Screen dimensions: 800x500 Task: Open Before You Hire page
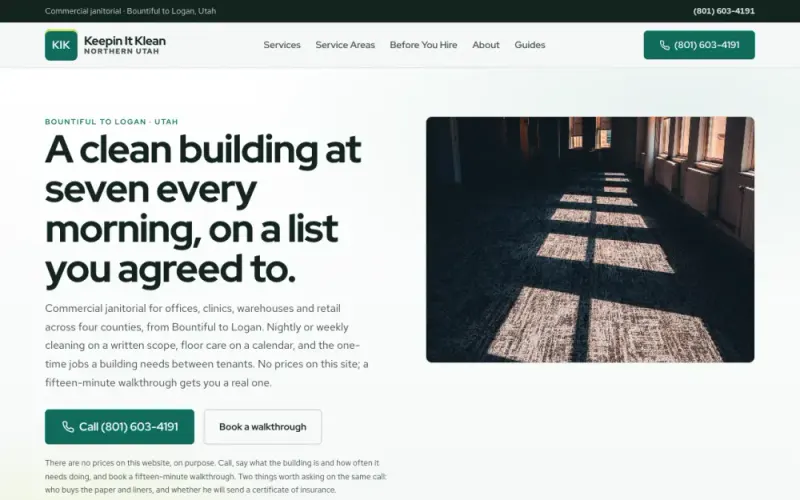point(423,45)
